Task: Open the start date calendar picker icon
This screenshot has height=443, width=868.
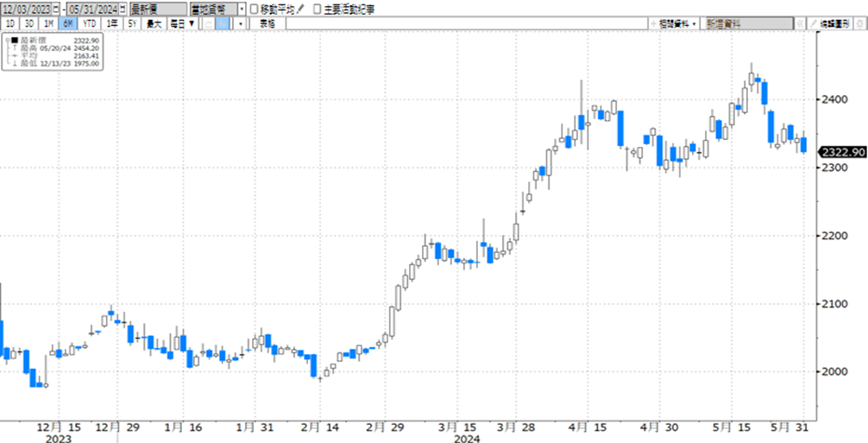Action: point(56,9)
